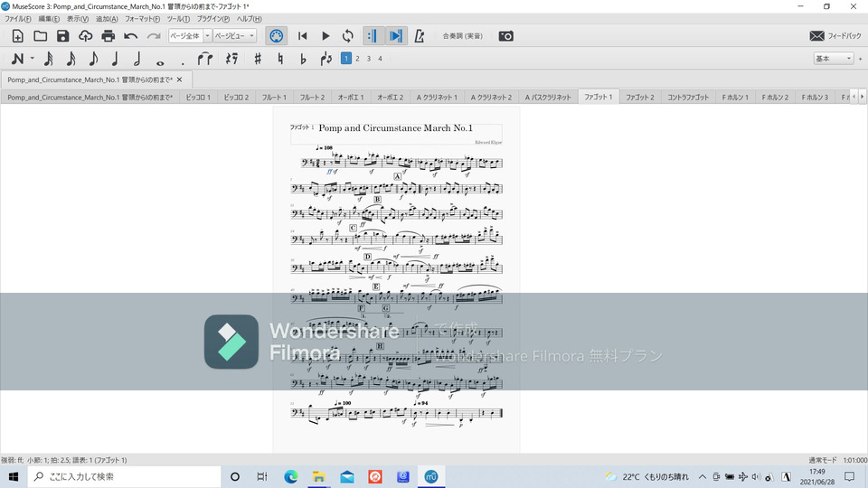Open the ヘルプ(H) menu
868x488 pixels.
[x=250, y=19]
